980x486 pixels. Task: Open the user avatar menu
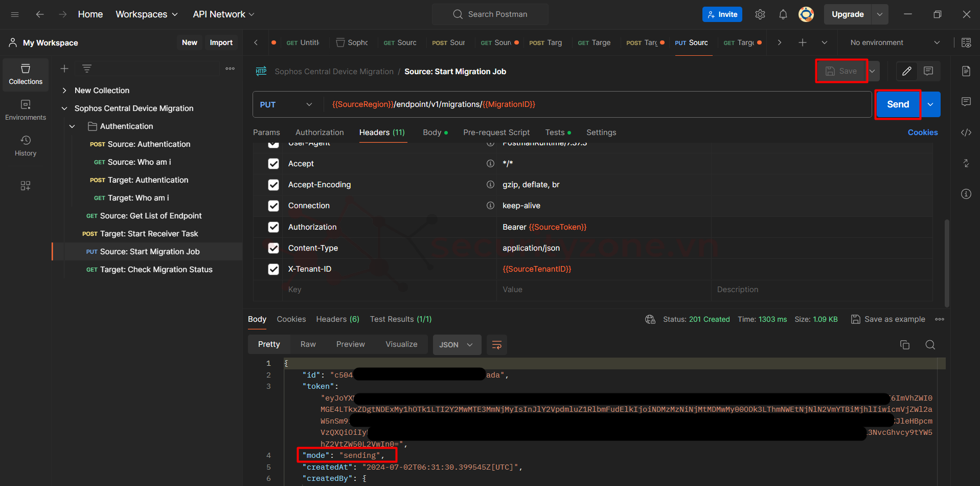click(x=806, y=14)
